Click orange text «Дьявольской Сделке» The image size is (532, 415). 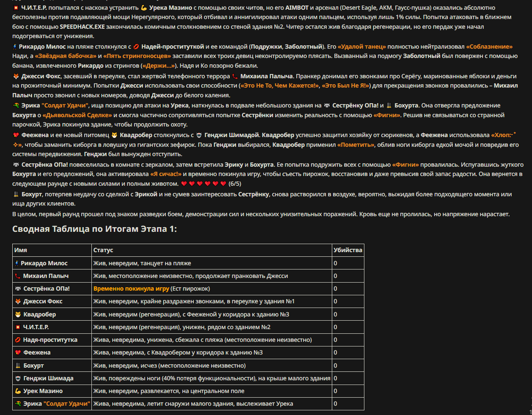(x=77, y=115)
